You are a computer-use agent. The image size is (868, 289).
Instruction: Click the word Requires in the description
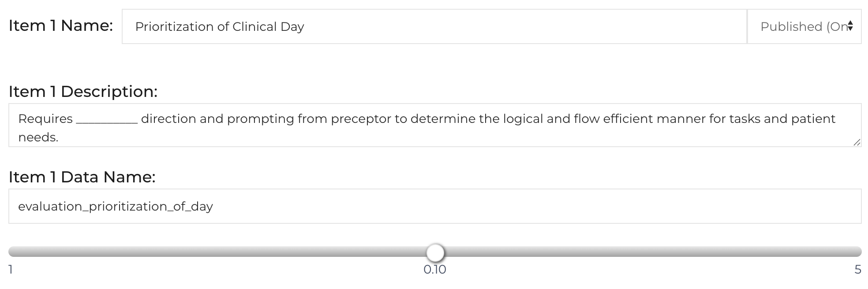45,119
